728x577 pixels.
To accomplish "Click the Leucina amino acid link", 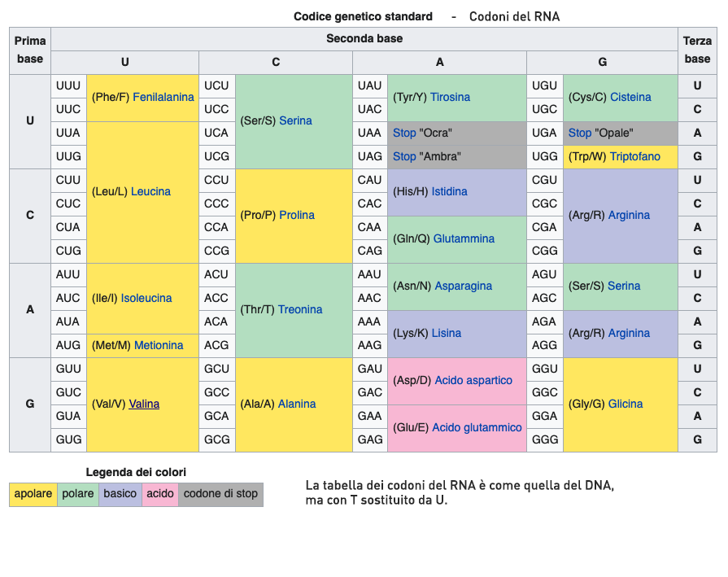I will click(x=150, y=191).
